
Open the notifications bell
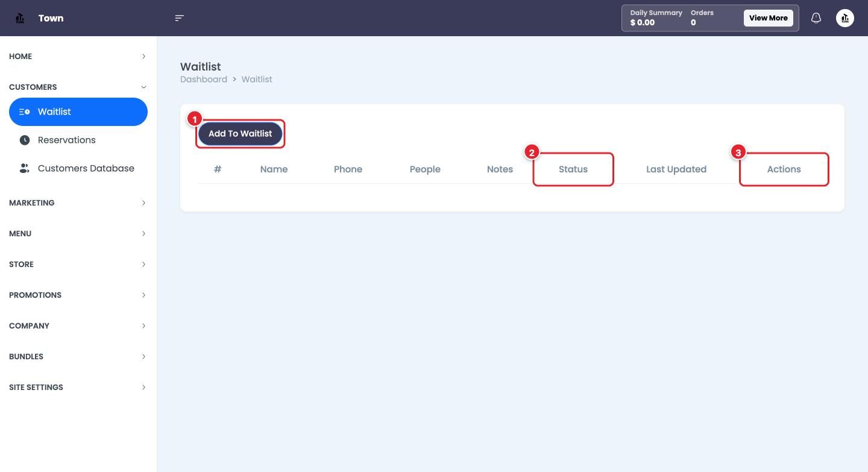[816, 18]
